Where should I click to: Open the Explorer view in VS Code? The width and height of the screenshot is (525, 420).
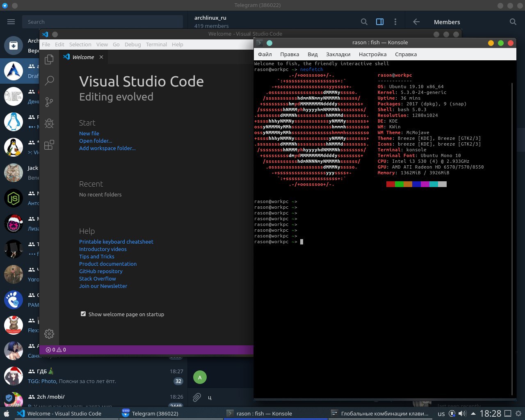pos(49,59)
